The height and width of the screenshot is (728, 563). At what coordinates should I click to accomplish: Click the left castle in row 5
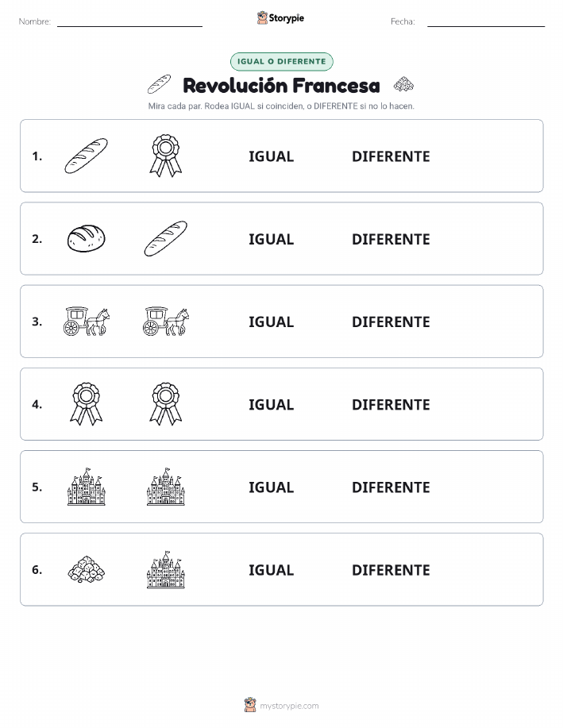(87, 487)
